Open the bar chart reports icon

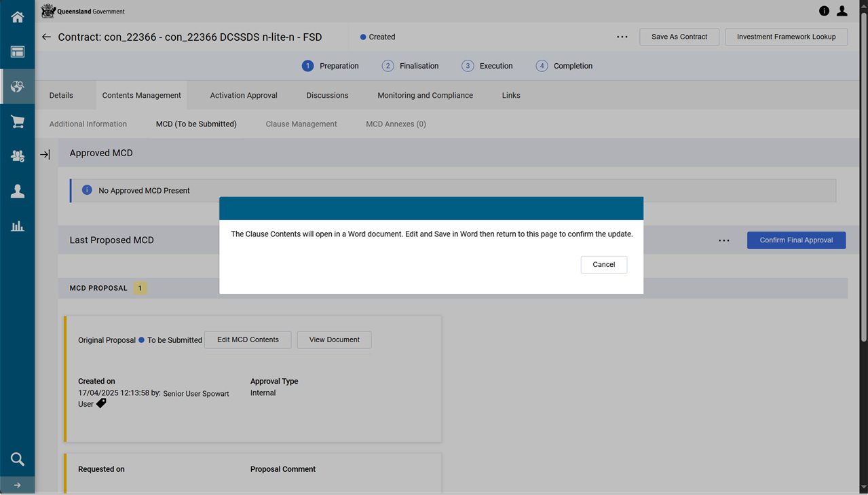click(18, 226)
